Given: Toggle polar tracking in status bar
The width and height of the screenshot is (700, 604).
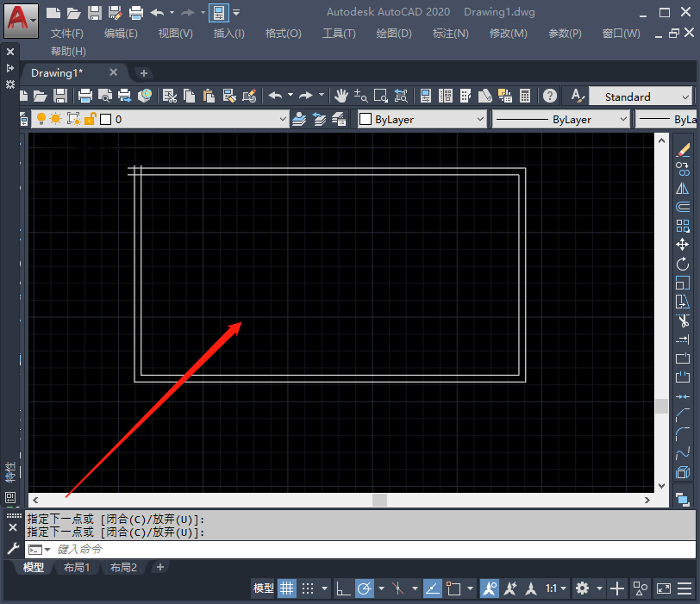Looking at the screenshot, I should click(x=365, y=588).
